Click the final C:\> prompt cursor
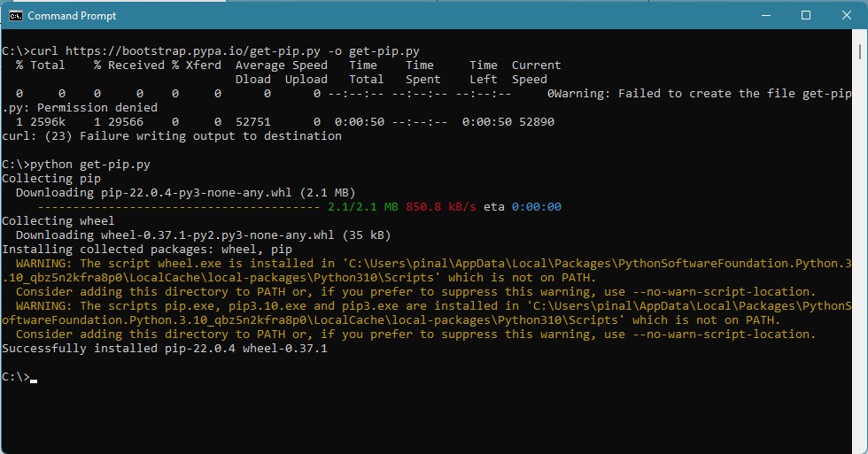868x454 pixels. (34, 380)
